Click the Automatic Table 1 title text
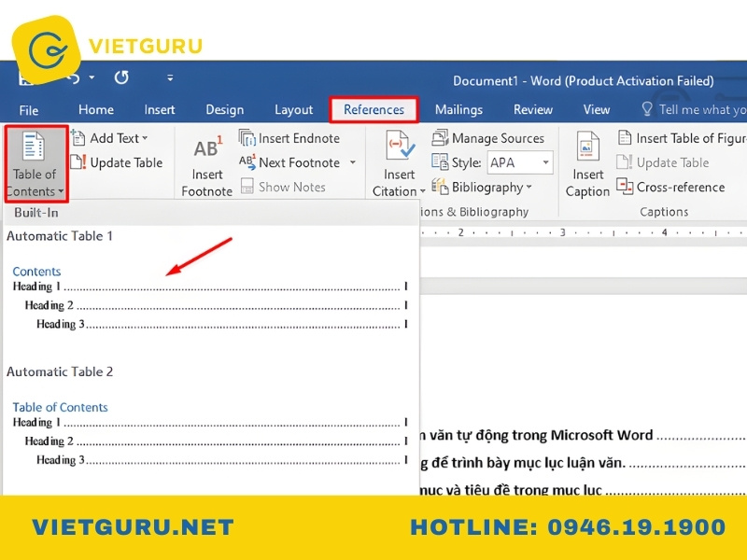The width and height of the screenshot is (747, 560). [60, 236]
